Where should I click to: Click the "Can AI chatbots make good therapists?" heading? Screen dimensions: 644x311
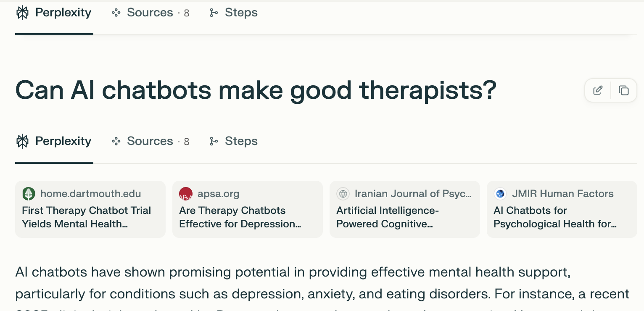(x=256, y=90)
